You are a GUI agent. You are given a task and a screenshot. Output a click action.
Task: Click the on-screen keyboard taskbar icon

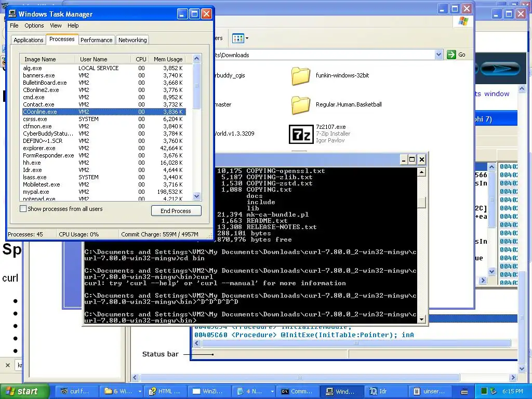pos(464,392)
